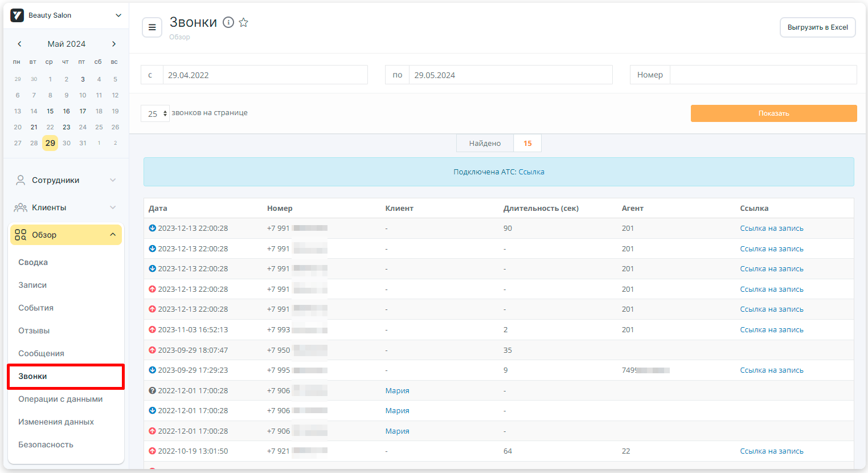The height and width of the screenshot is (473, 868).
Task: Open Безопасность in the sidebar menu
Action: (46, 445)
